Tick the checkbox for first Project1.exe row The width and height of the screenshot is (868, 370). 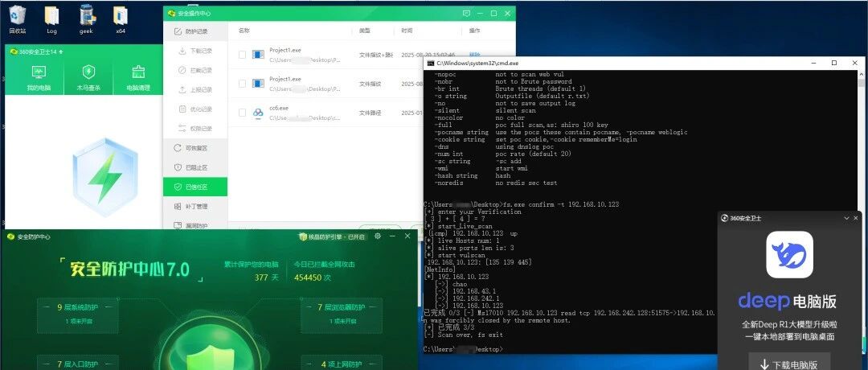[x=242, y=54]
